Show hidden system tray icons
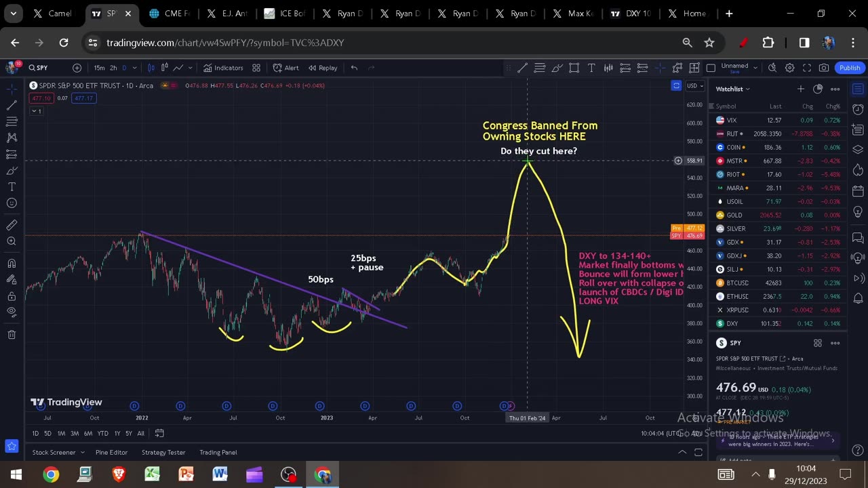 755,474
